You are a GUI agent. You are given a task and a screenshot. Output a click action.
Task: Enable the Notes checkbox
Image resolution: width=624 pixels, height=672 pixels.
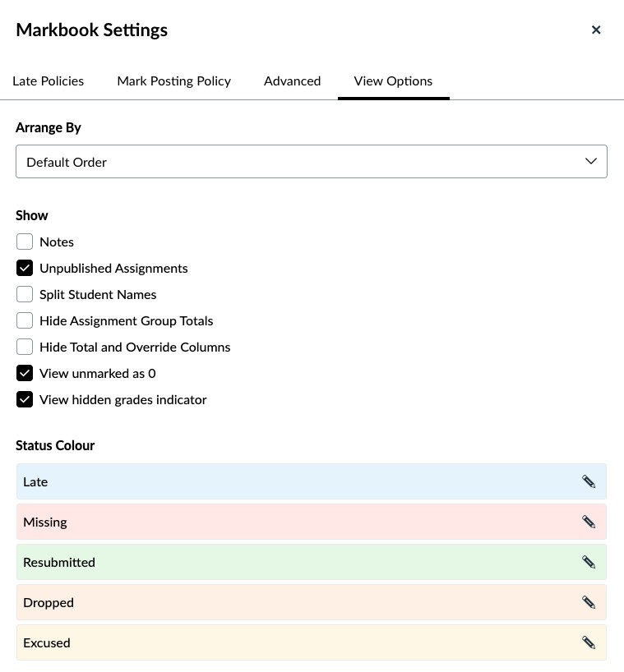[25, 242]
